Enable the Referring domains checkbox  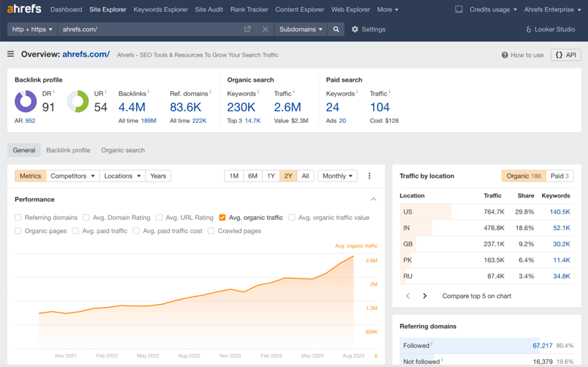point(18,217)
